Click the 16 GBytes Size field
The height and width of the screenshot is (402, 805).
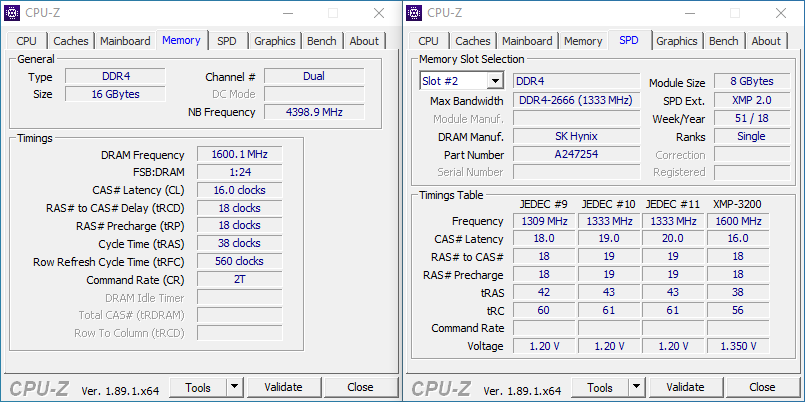coord(116,94)
